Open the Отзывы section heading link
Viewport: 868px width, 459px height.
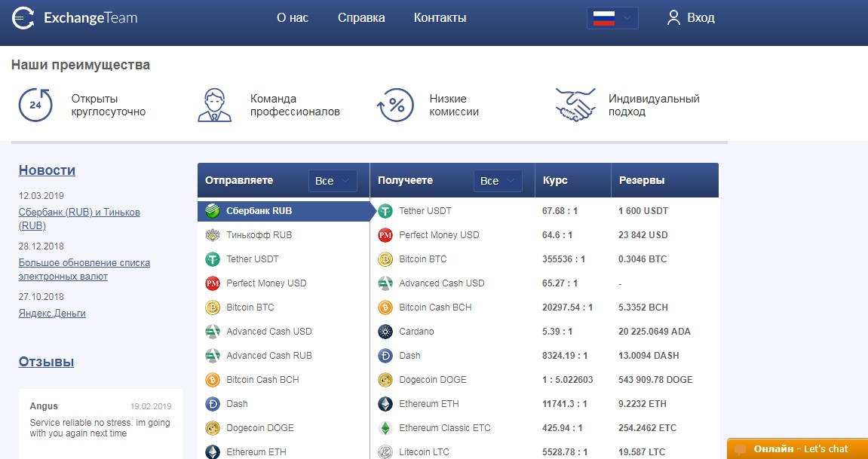(x=46, y=362)
